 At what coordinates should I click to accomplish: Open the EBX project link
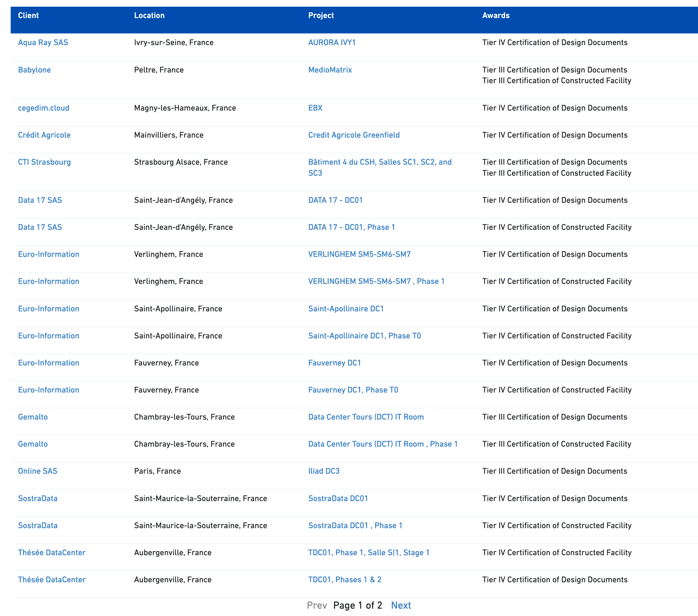click(x=315, y=108)
